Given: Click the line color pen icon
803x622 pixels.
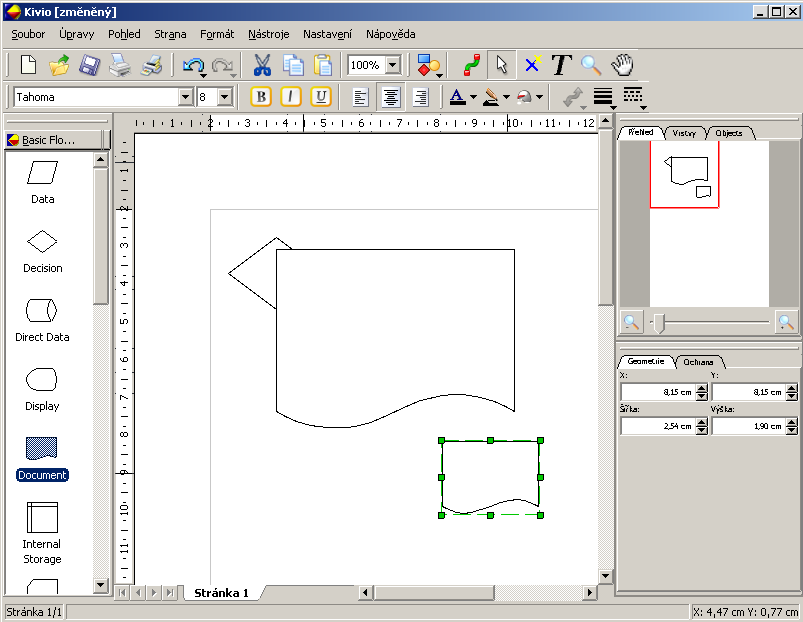Looking at the screenshot, I should pyautogui.click(x=491, y=96).
